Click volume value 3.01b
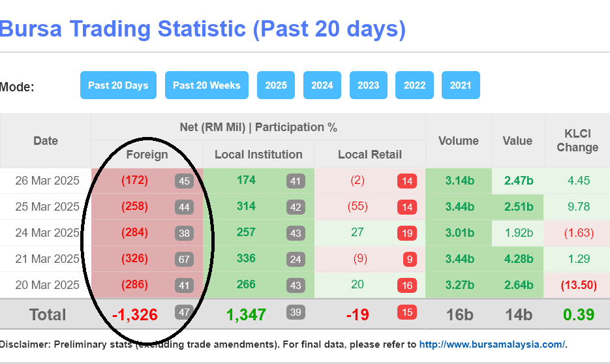610x364 pixels. tap(460, 233)
